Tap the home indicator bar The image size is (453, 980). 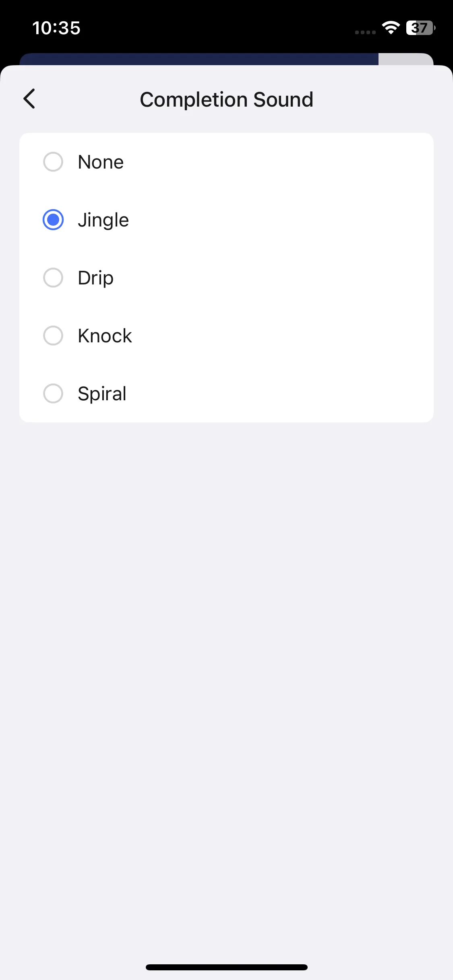tap(226, 967)
